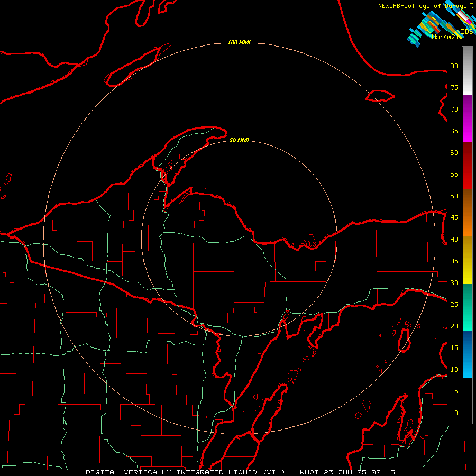Click the 30 value on the color scale
This screenshot has height=476, width=476.
pyautogui.click(x=454, y=283)
